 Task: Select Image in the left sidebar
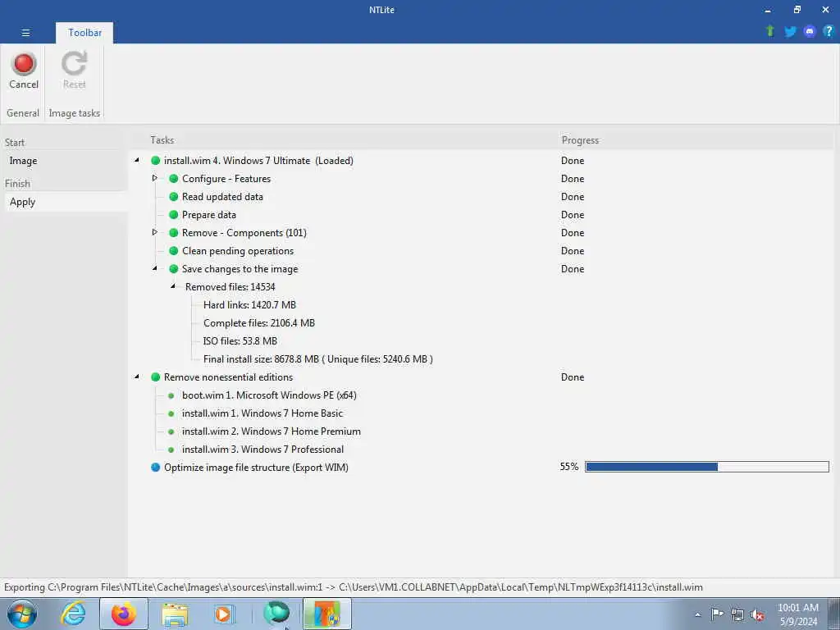[23, 161]
